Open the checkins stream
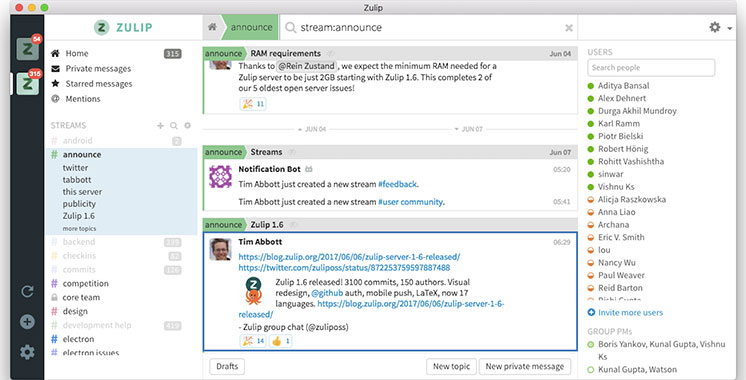Image resolution: width=746 pixels, height=380 pixels. 79,255
